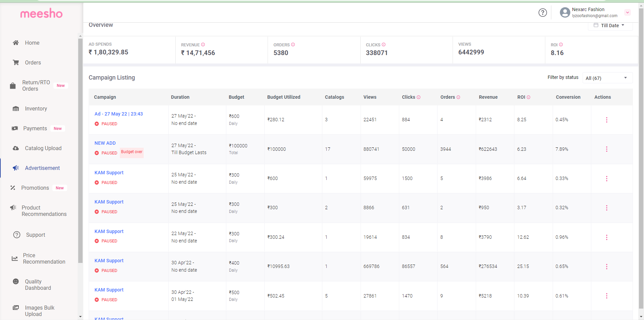The image size is (644, 320).
Task: Click the Clicks column info icon
Action: [x=418, y=97]
